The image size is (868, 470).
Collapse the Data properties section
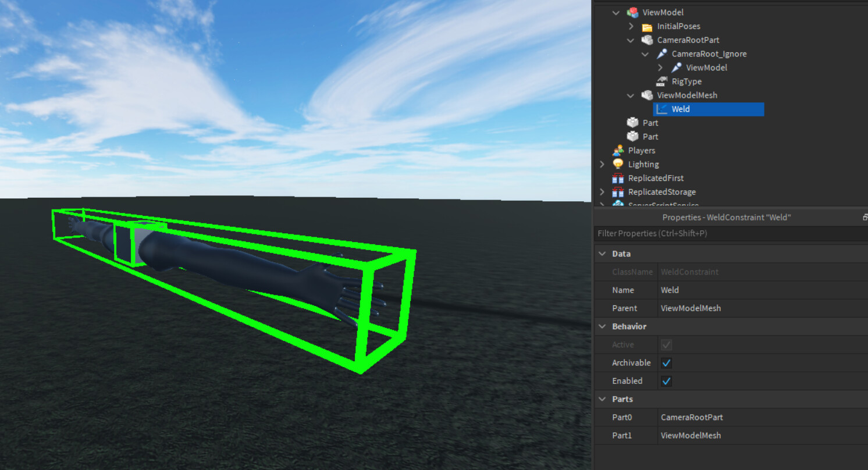[602, 254]
